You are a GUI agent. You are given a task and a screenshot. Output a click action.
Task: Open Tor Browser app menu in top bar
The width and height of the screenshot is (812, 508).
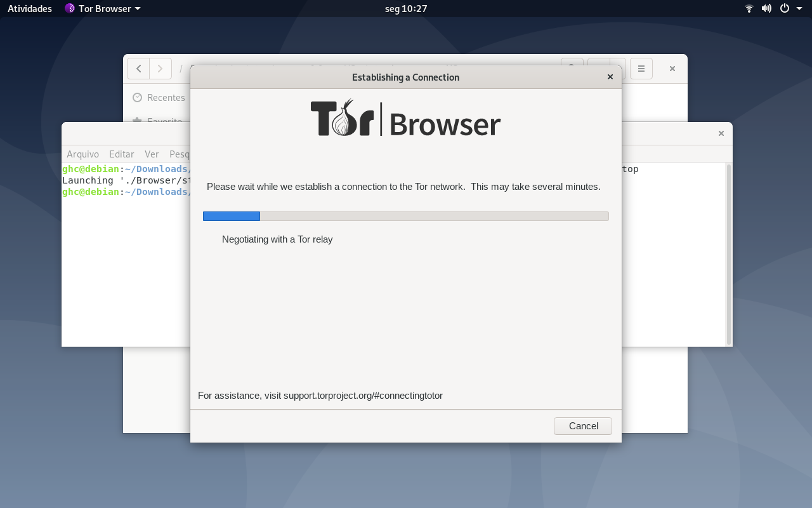pyautogui.click(x=103, y=8)
